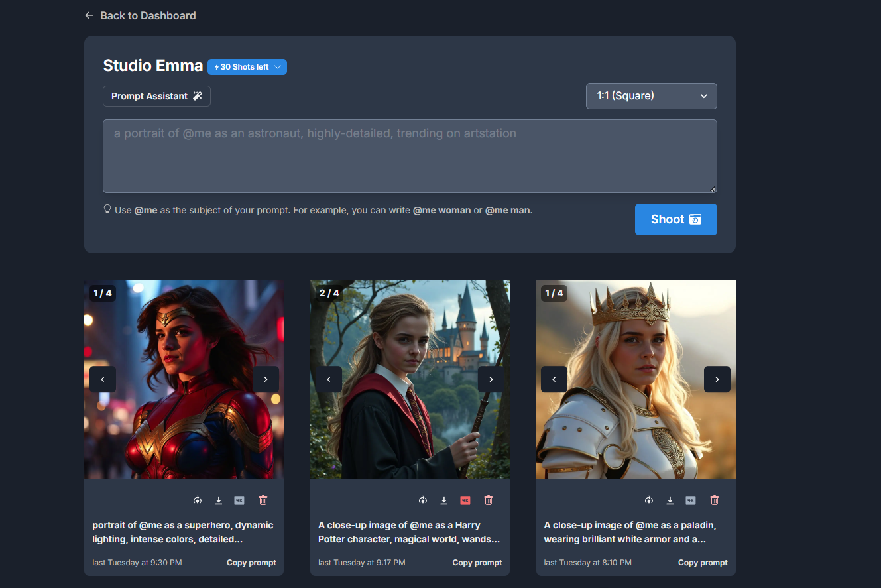Screen dimensions: 881x588
Task: Click the 'Studio Emma' heading
Action: click(153, 66)
